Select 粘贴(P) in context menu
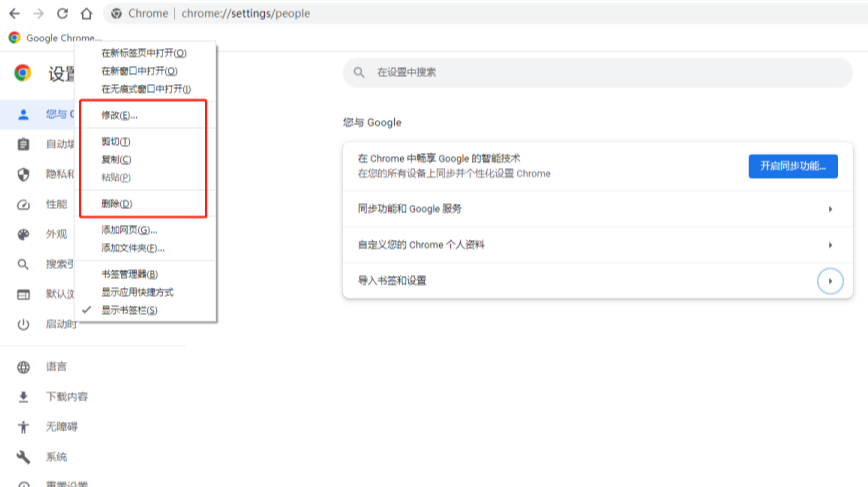This screenshot has height=487, width=868. [145, 178]
